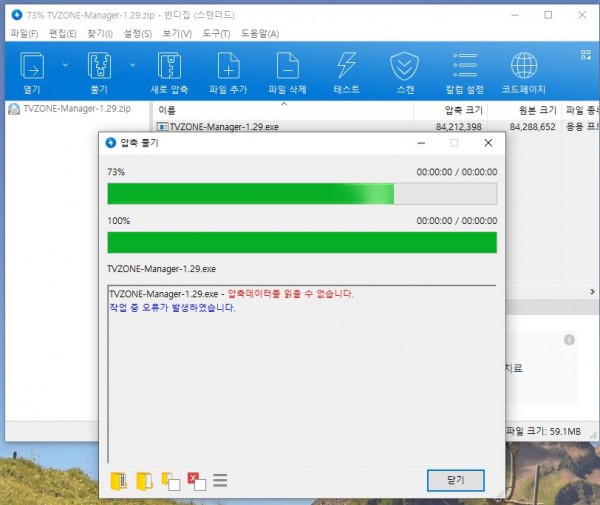
Task: Click the 파일 삭제 (Delete File) icon
Action: (x=287, y=67)
